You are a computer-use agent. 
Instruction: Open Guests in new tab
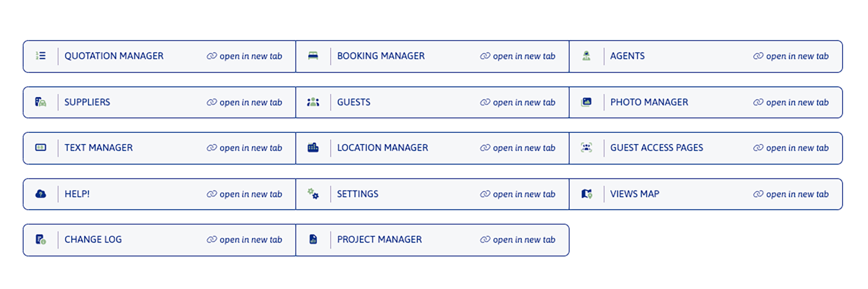[518, 103]
